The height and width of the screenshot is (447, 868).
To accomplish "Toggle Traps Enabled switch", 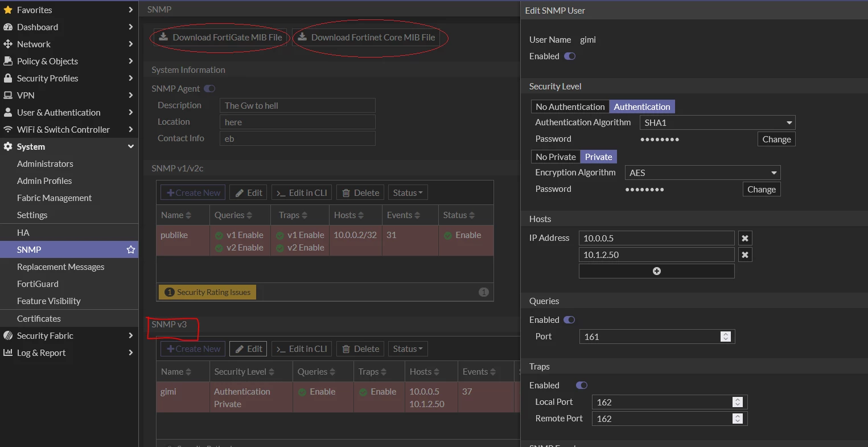I will (x=582, y=385).
